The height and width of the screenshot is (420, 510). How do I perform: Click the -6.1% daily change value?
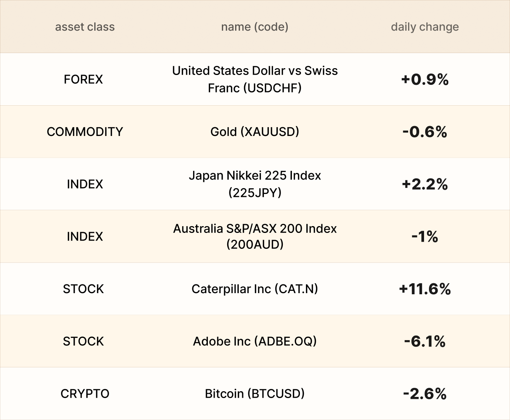tap(425, 342)
